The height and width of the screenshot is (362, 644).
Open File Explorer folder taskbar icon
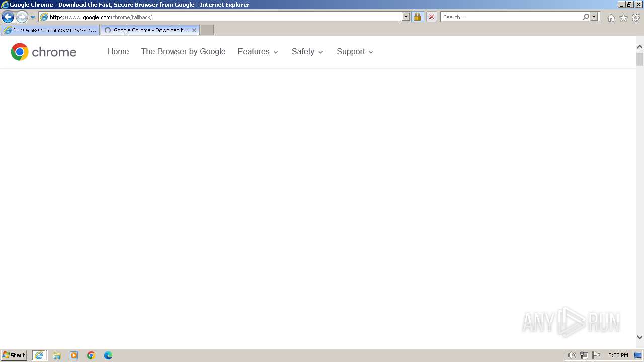(x=57, y=355)
